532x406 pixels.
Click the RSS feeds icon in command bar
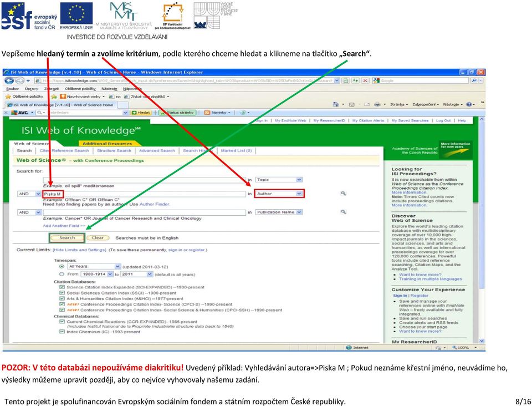coord(351,105)
